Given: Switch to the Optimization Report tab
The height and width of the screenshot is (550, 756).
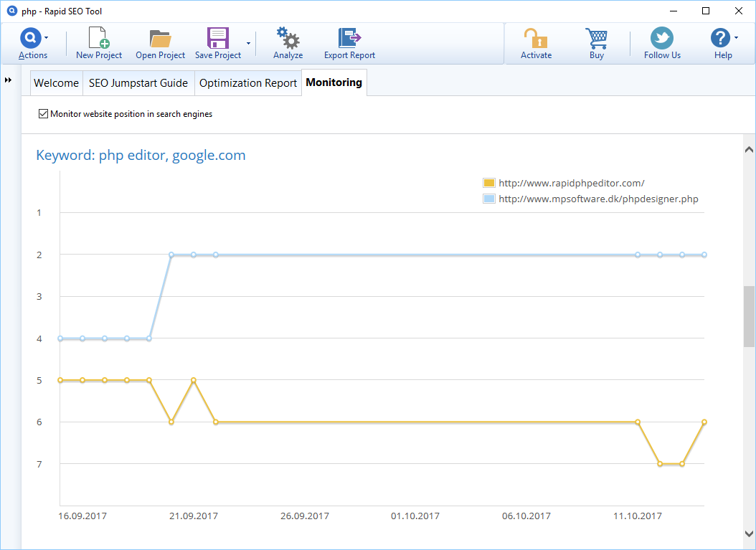Looking at the screenshot, I should pyautogui.click(x=247, y=83).
